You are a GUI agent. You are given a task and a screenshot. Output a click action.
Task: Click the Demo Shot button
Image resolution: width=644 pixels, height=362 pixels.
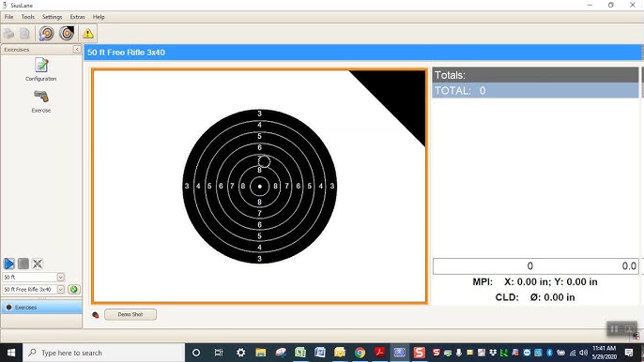(x=130, y=314)
